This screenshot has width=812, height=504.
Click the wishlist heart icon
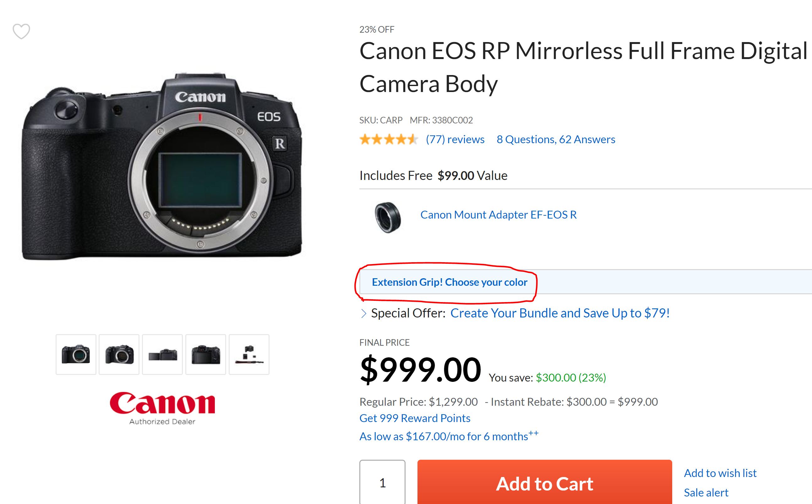pos(21,31)
